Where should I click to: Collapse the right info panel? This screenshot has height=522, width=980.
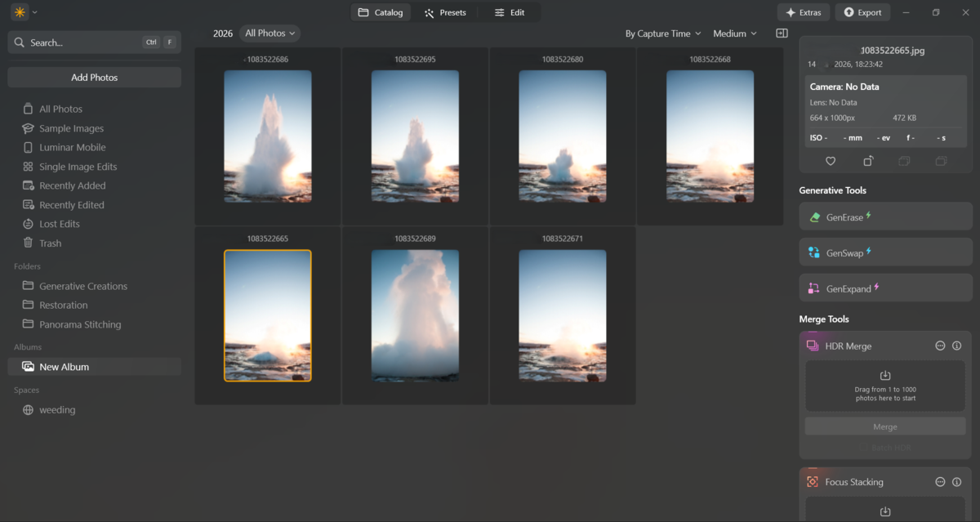[781, 33]
